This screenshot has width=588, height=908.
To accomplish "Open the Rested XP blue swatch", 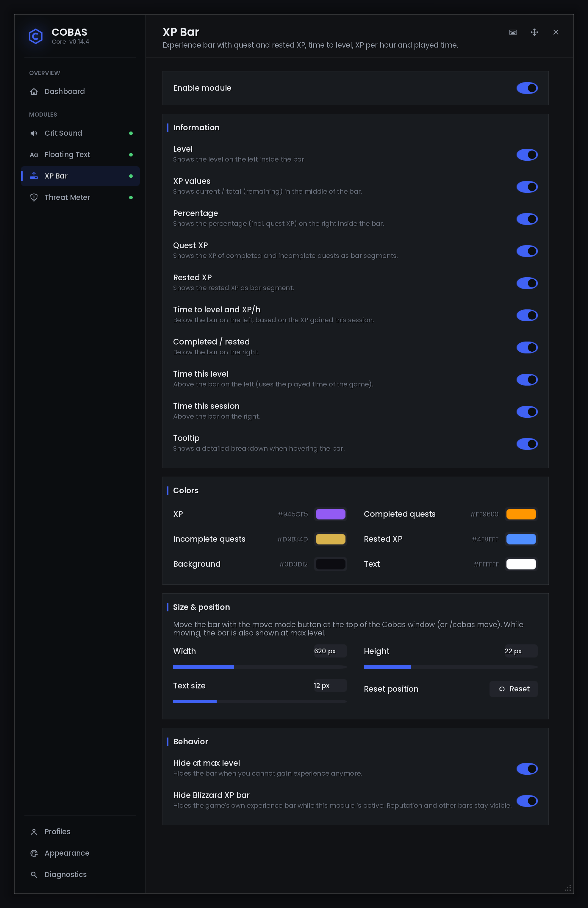I will click(x=521, y=539).
